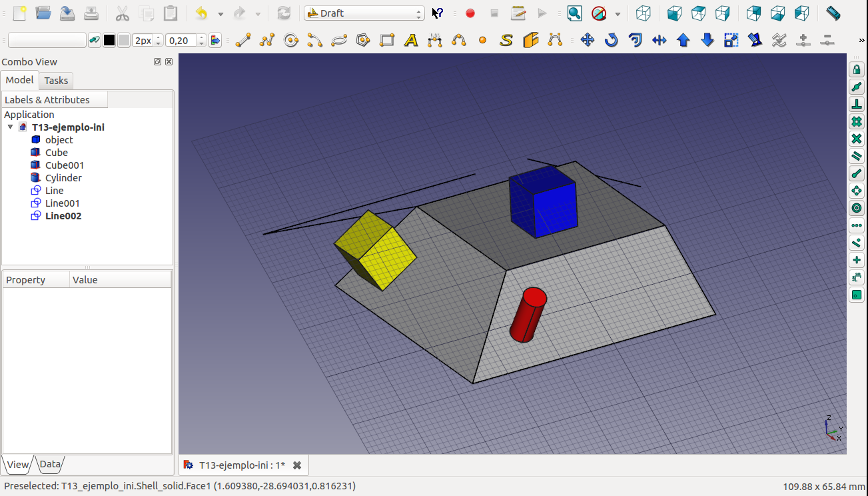This screenshot has width=868, height=496.
Task: Open the Draft workbench dropdown
Action: tap(364, 13)
